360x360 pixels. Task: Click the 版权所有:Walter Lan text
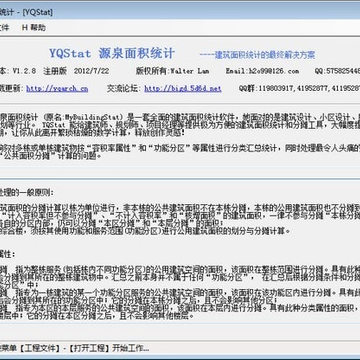coord(173,71)
